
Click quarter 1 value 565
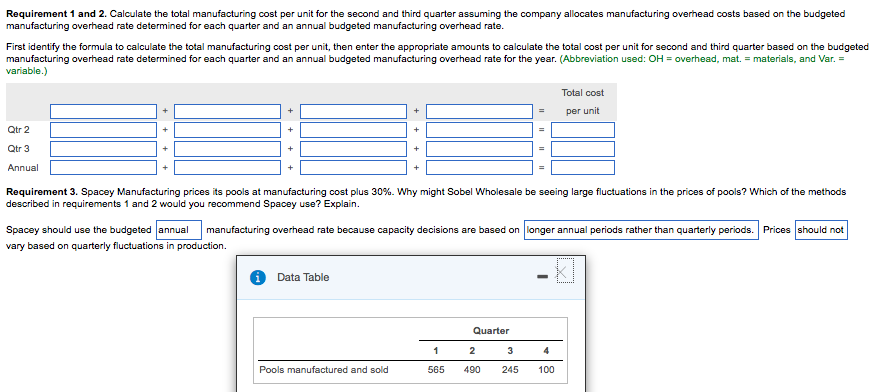coord(436,370)
